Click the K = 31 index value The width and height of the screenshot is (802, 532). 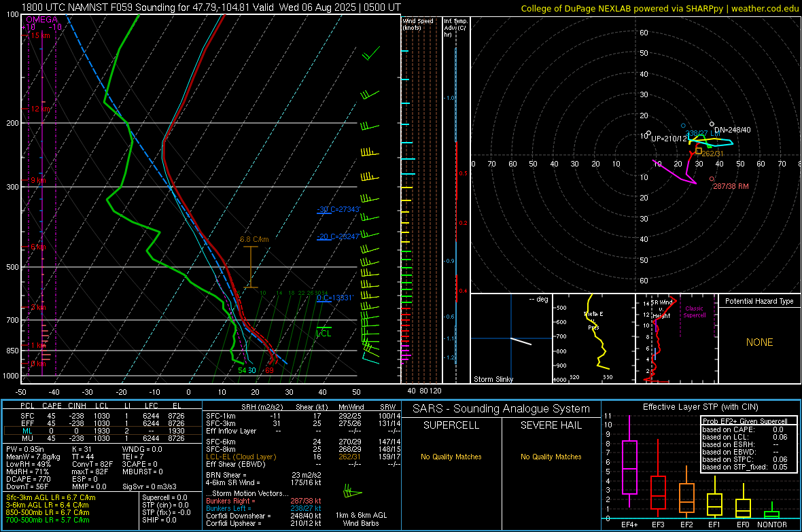click(82, 449)
